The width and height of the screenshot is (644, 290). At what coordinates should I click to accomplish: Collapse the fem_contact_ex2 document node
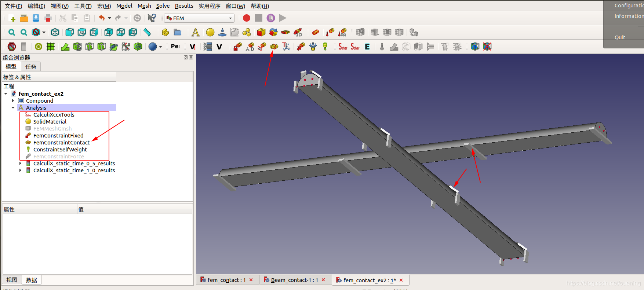click(x=6, y=93)
